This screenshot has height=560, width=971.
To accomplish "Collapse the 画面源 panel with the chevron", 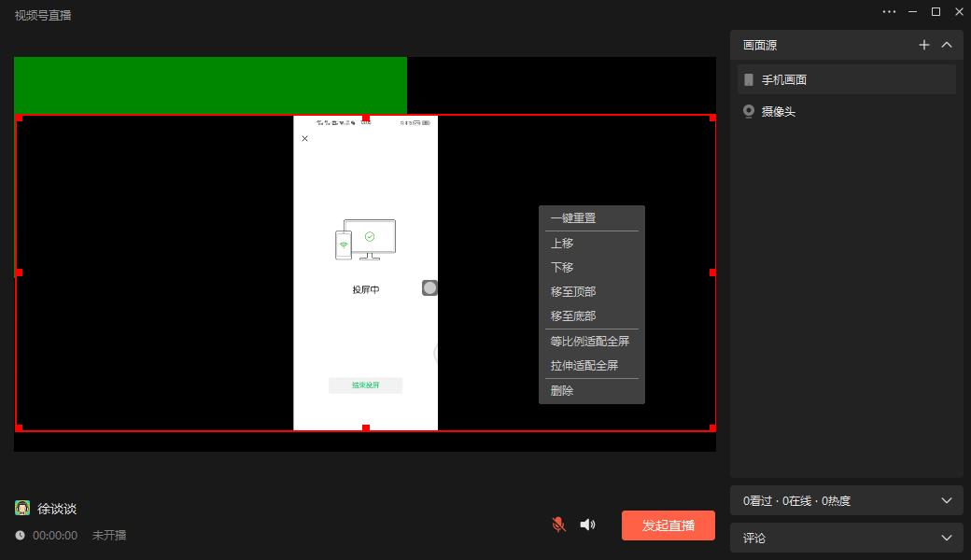I will [947, 45].
